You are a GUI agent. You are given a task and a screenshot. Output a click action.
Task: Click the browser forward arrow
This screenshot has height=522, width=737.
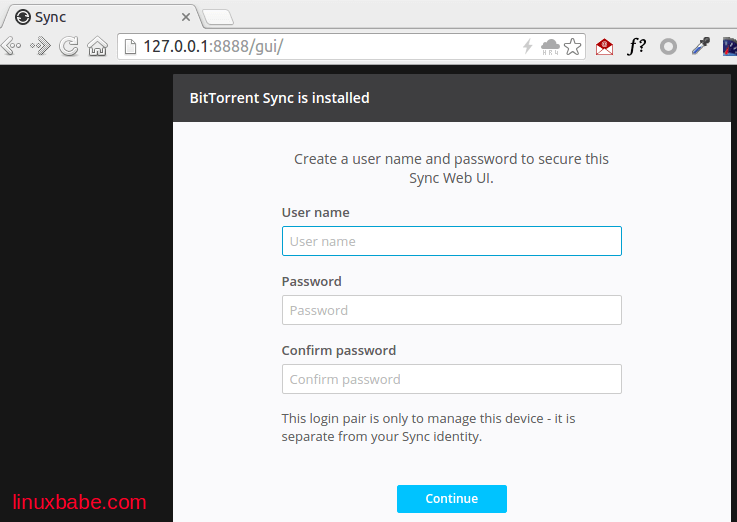(x=40, y=46)
